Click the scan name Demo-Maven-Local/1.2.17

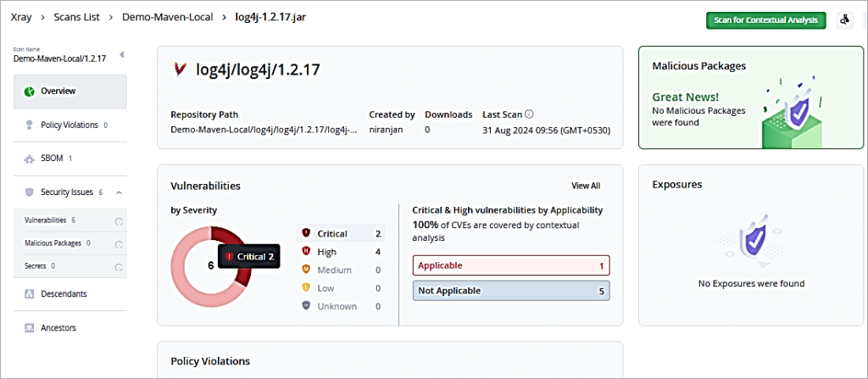60,59
